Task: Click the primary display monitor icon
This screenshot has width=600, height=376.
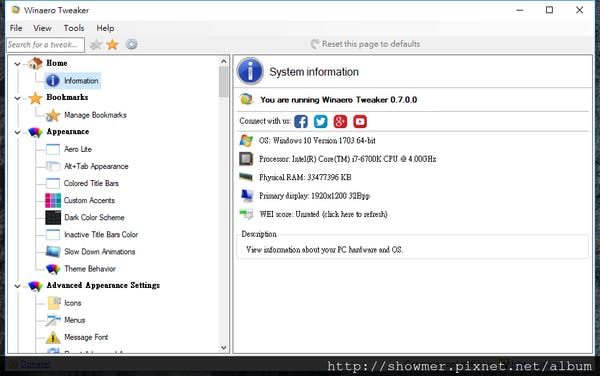Action: [247, 195]
